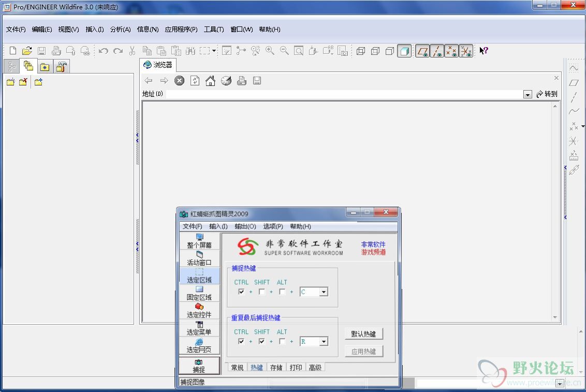This screenshot has height=392, width=586.
Task: Choose 整个屏幕 capture mode
Action: (x=199, y=241)
